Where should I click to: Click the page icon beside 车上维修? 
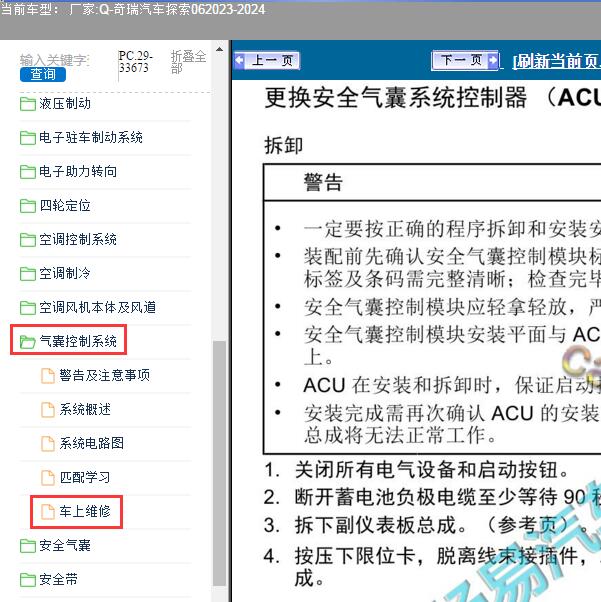point(48,511)
